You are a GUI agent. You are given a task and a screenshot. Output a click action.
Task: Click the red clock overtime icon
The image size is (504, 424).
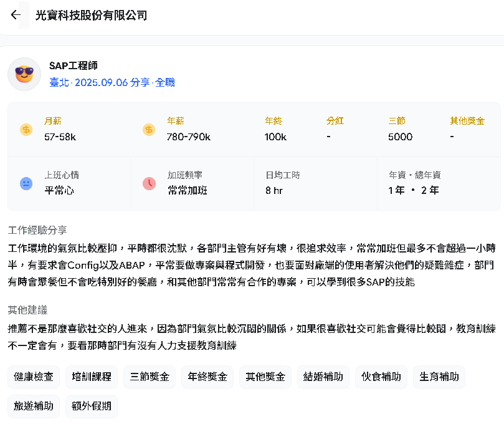[149, 184]
